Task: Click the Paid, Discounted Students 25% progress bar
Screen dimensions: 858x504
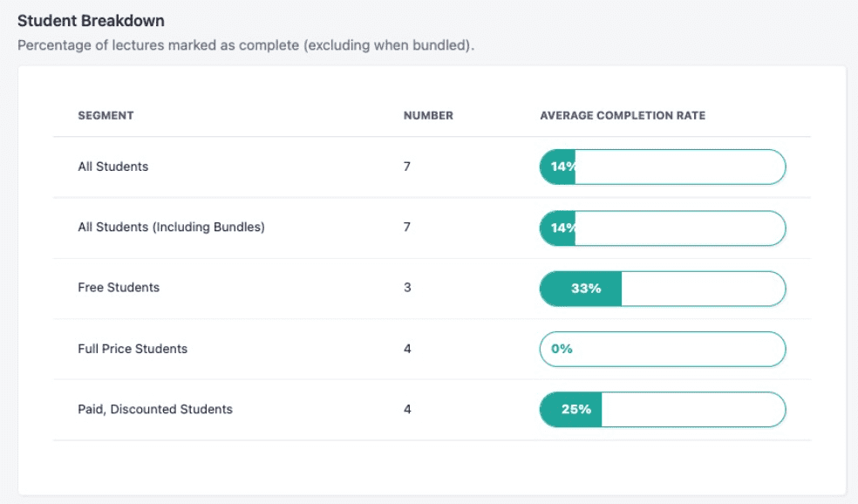Action: tap(663, 409)
